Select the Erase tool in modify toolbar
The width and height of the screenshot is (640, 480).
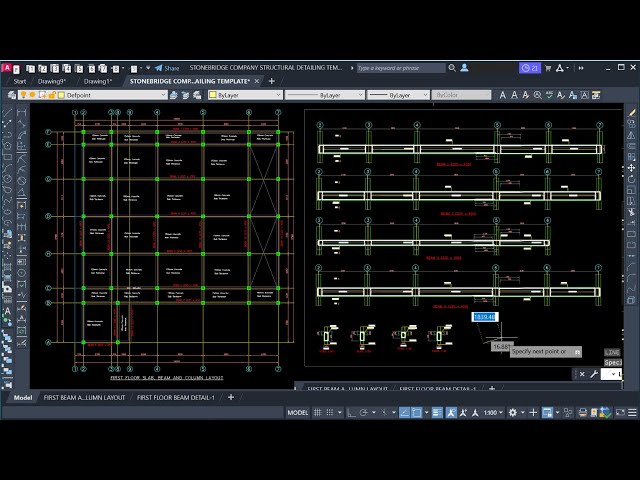pos(632,112)
